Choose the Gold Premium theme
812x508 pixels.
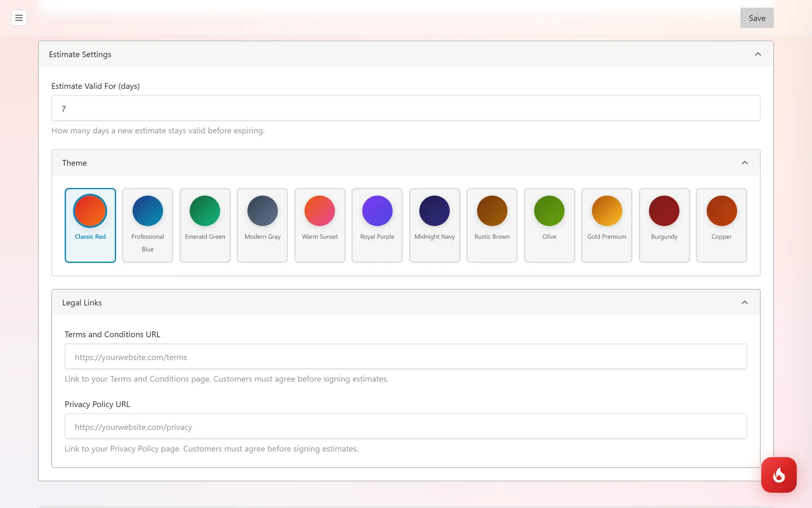tap(607, 225)
